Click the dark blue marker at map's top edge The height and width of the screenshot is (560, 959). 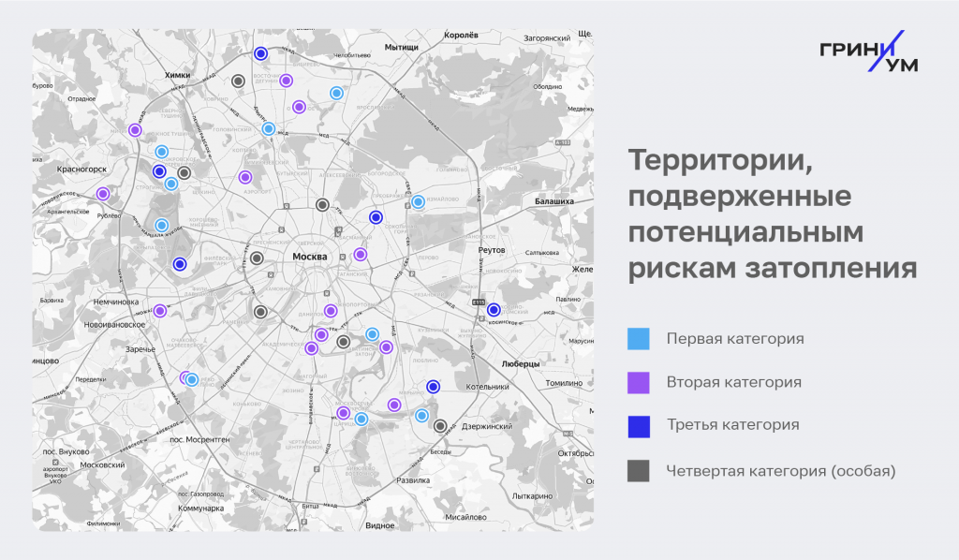pos(260,53)
